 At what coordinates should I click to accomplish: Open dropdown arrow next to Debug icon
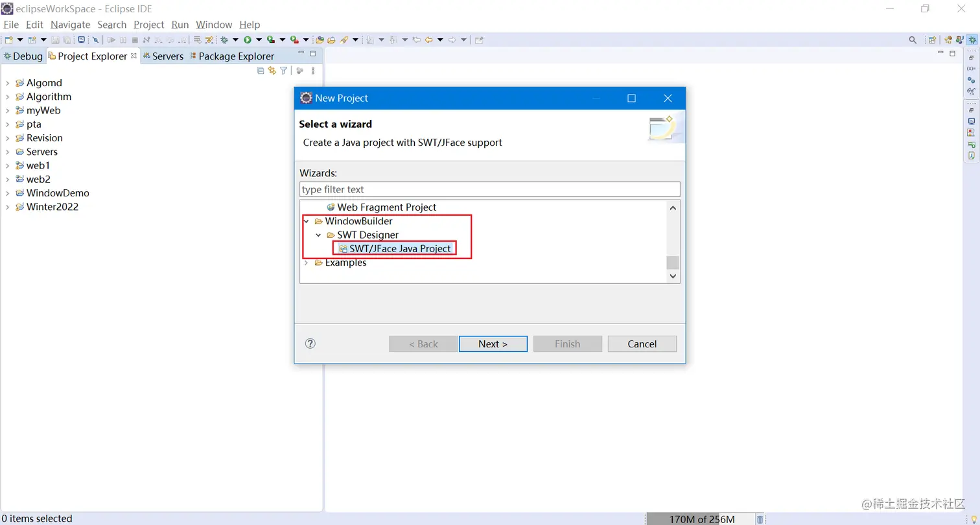(x=235, y=40)
